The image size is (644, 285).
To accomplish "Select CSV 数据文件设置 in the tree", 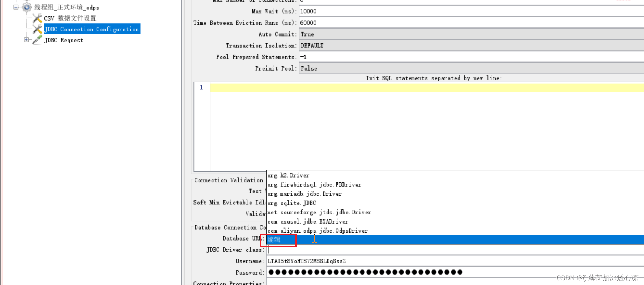I will pos(70,18).
